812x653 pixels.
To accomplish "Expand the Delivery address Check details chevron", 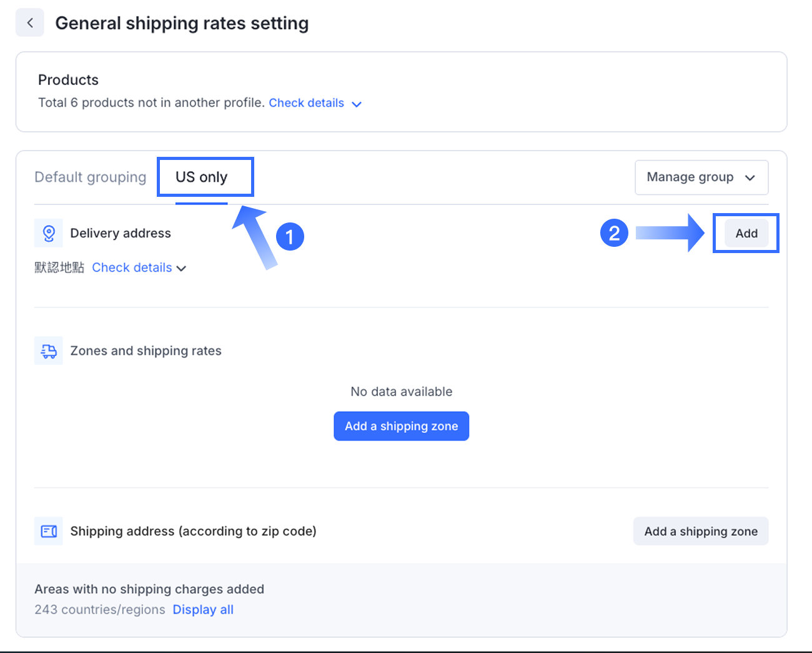I will pos(182,269).
